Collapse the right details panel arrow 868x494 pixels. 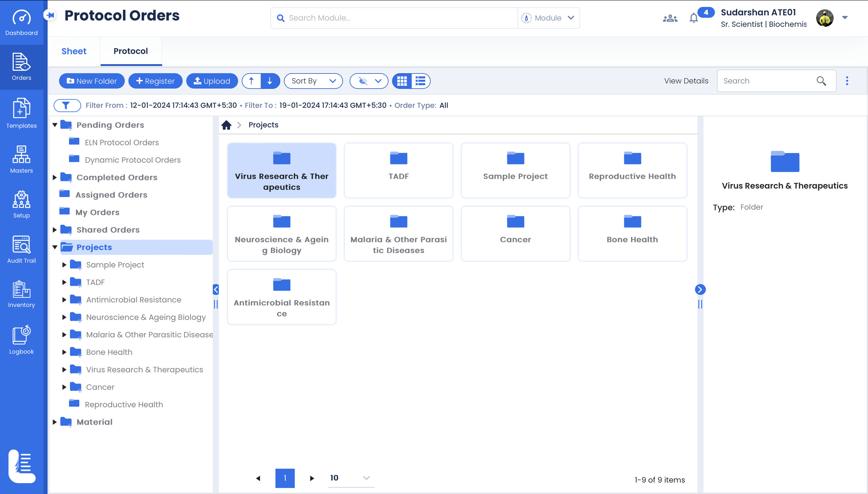[x=700, y=289]
